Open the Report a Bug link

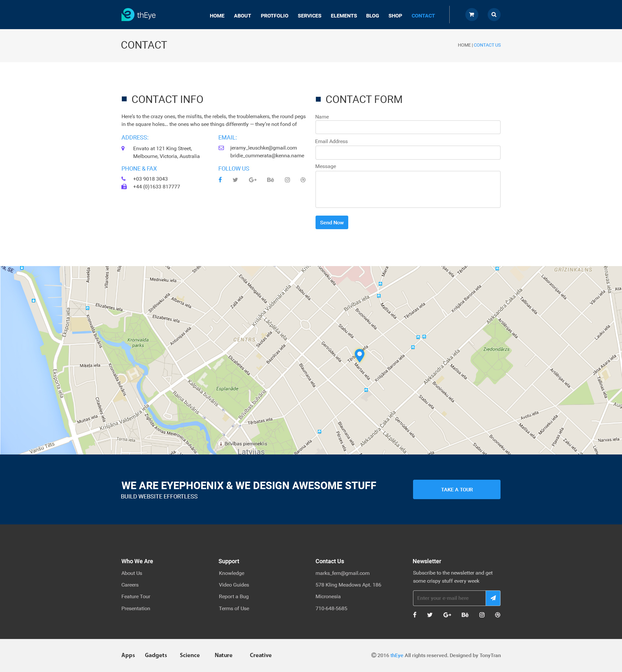(x=234, y=596)
